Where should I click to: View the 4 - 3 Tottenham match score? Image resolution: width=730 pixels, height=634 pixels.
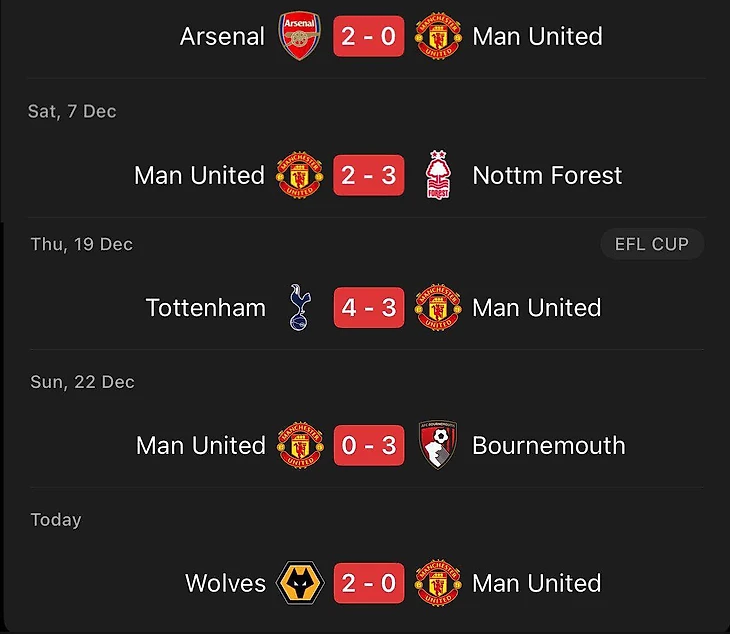[x=368, y=307]
